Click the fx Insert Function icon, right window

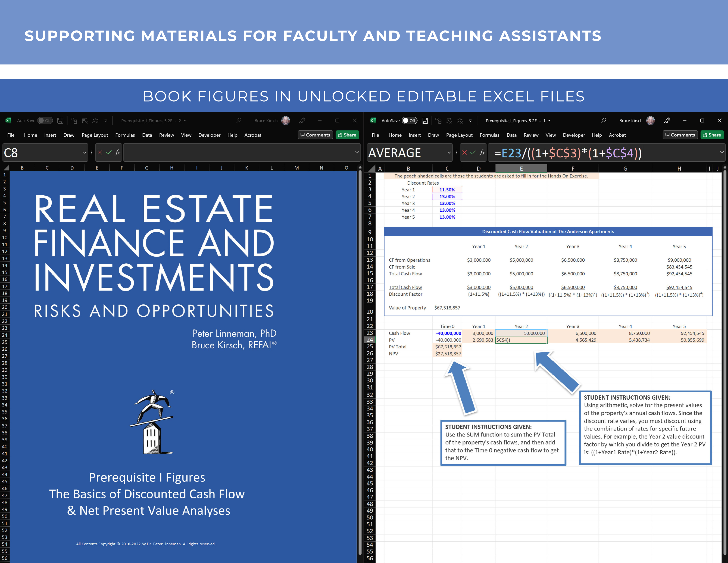(x=482, y=152)
